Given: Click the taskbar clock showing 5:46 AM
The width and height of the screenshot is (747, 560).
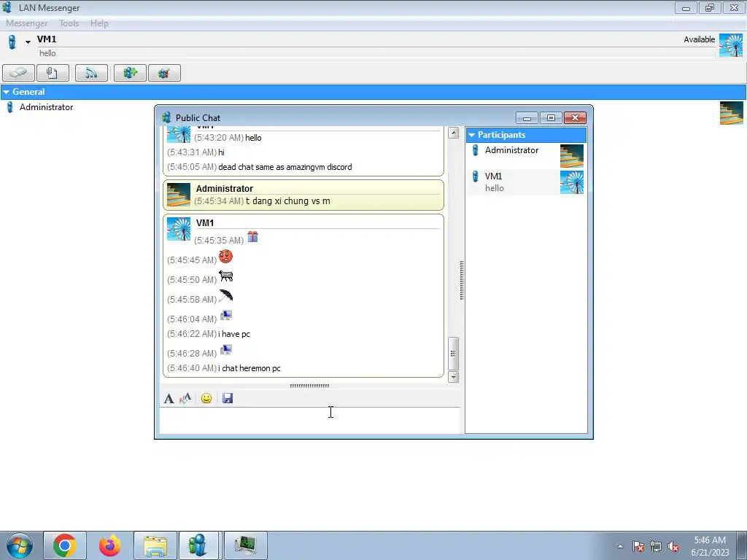Looking at the screenshot, I should 710,546.
